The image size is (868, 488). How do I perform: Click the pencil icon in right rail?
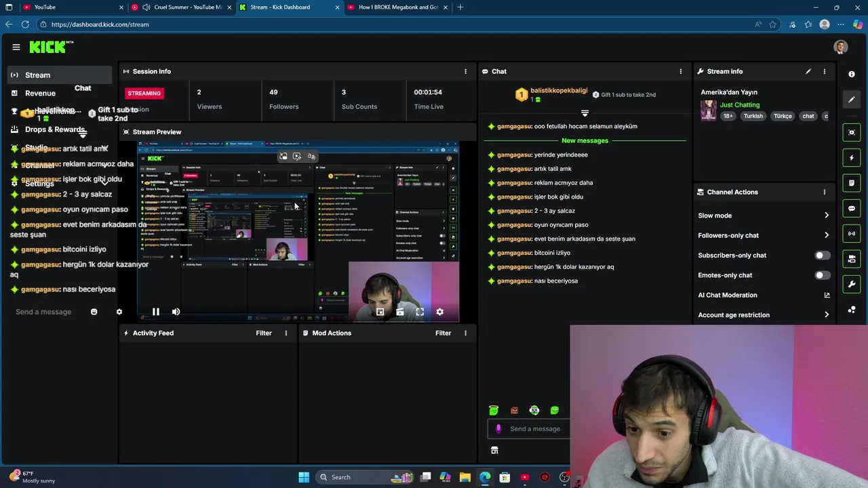click(852, 100)
